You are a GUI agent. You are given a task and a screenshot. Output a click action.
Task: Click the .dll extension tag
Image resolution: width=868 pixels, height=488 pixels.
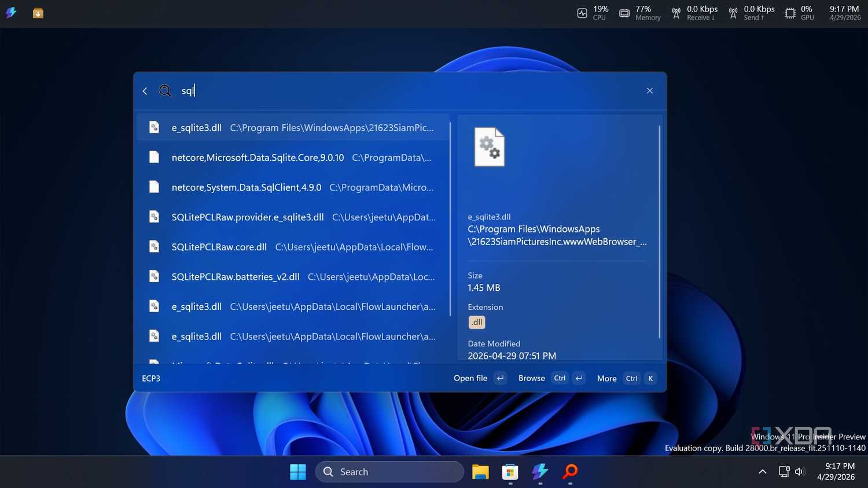[x=477, y=322]
